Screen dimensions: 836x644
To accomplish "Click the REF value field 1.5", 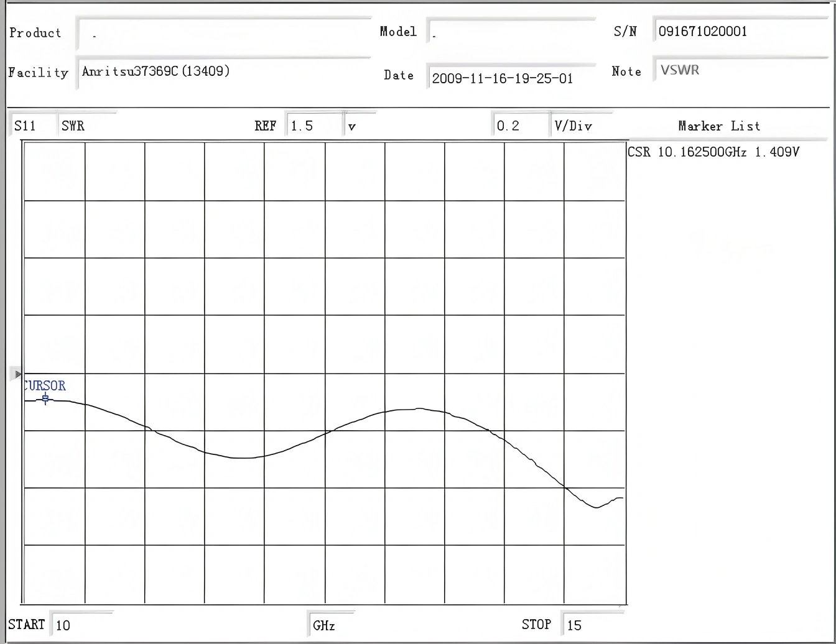I will pos(315,125).
